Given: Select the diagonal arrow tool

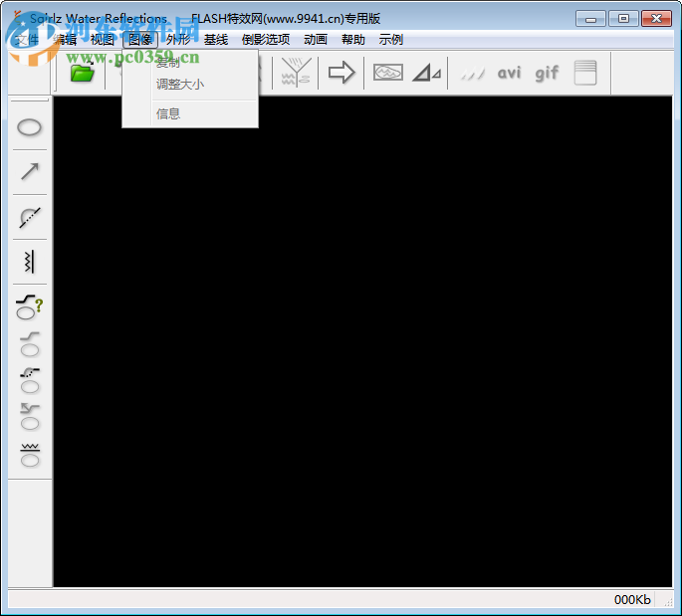Looking at the screenshot, I should 30,172.
